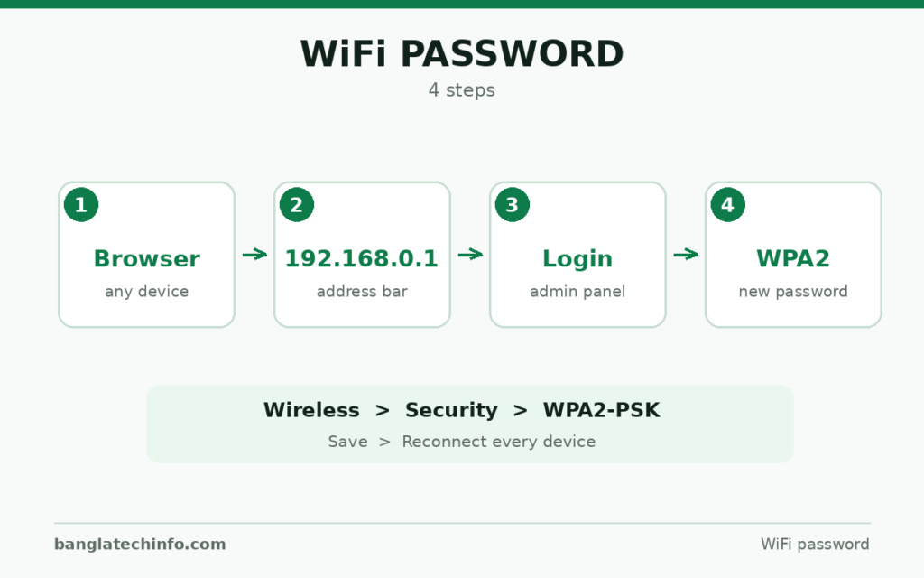Click the chevron after the word Save
This screenshot has height=578, width=924.
pyautogui.click(x=384, y=442)
